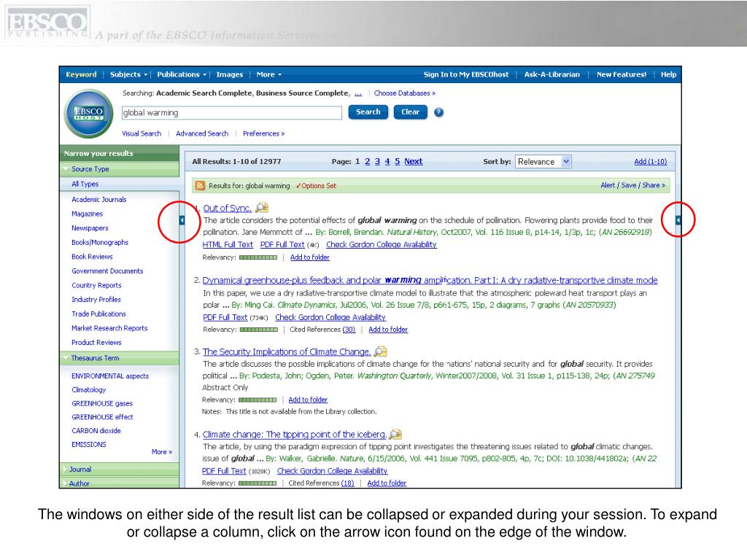Open the Subjects dropdown menu
747x560 pixels.
[128, 74]
